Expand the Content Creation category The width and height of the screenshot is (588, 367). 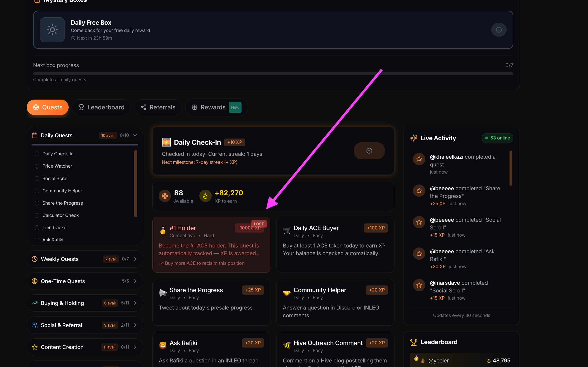pyautogui.click(x=135, y=347)
